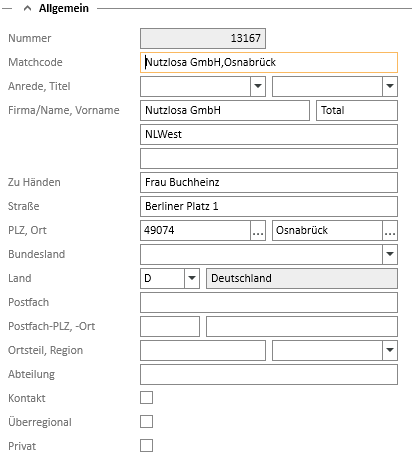Image resolution: width=412 pixels, height=472 pixels.
Task: Open the Ort lookup ellipsis button
Action: (390, 230)
